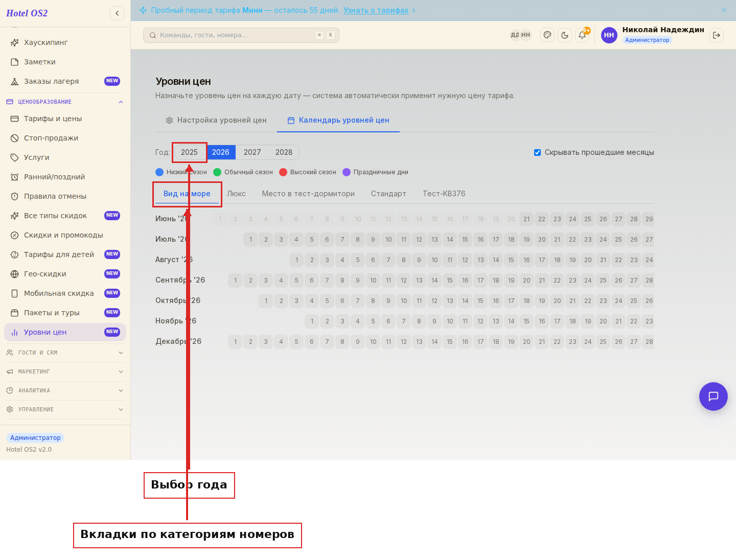This screenshot has width=736, height=560.
Task: Open Мобильная скидка page
Action: [65, 293]
